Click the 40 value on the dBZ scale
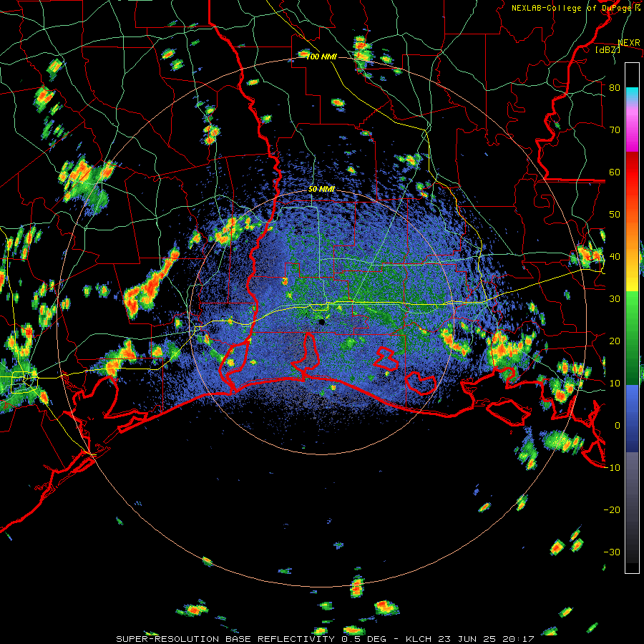 (615, 257)
